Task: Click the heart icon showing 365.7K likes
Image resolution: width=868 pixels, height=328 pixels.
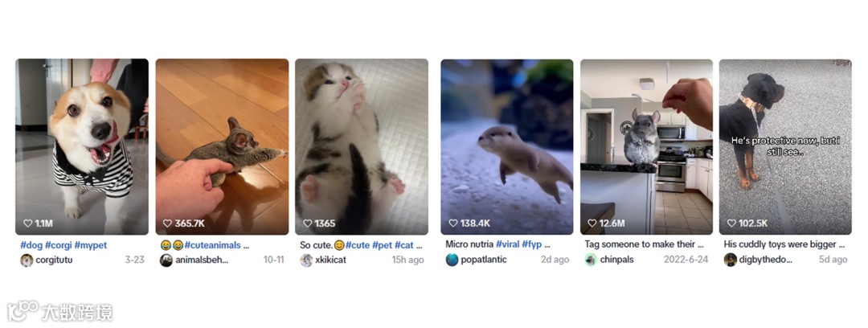Action: [167, 223]
